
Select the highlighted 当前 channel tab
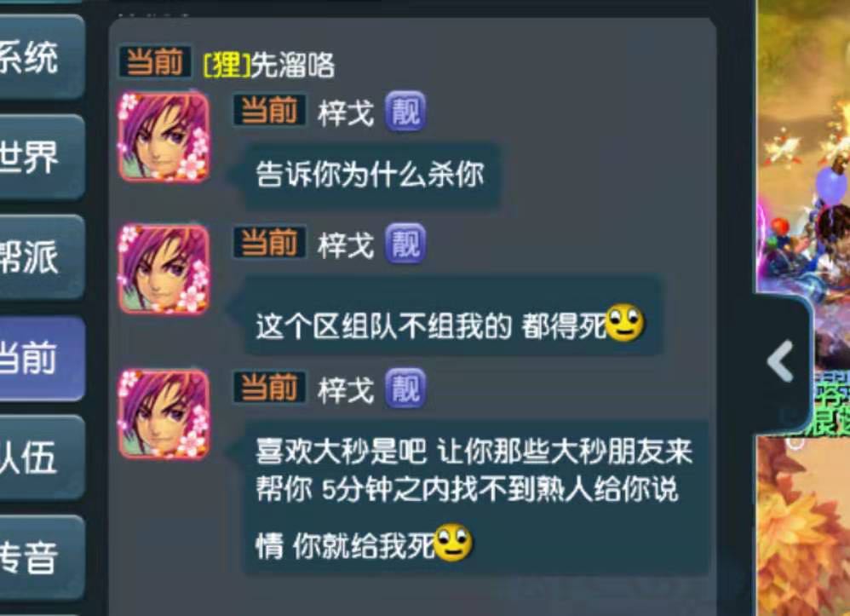pos(40,358)
